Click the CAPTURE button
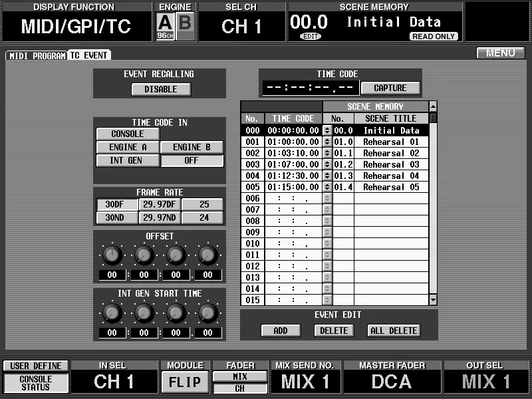 tap(390, 88)
